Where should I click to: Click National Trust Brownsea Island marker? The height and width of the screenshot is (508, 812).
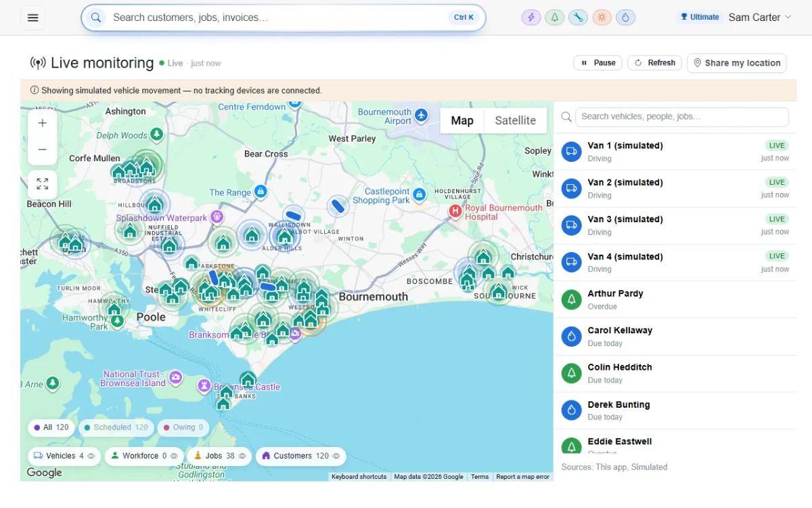click(175, 378)
